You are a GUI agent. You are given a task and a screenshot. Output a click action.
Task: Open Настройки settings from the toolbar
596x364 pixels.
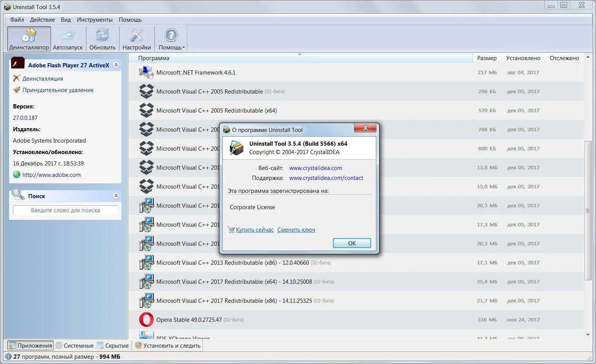[137, 39]
